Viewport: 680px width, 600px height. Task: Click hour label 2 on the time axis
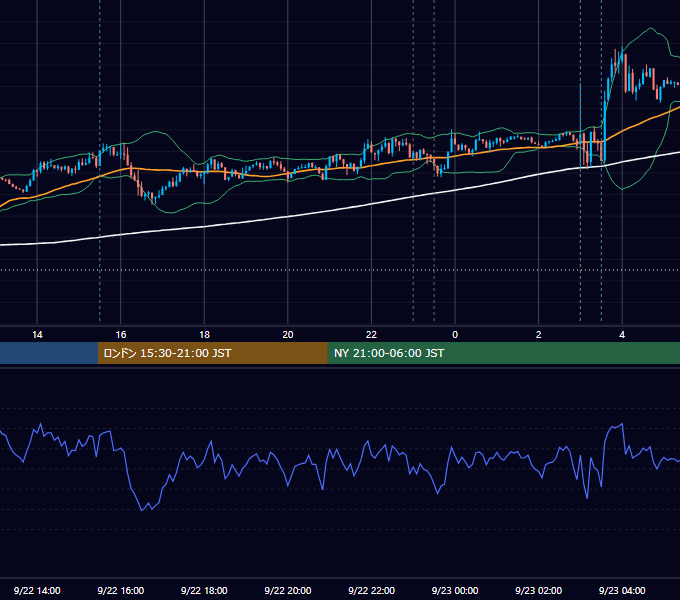(538, 335)
